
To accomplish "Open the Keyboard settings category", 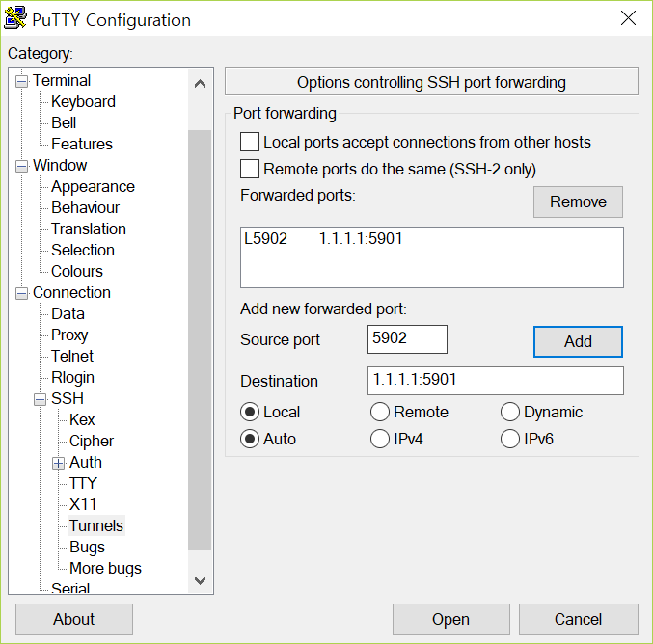I will 83,101.
